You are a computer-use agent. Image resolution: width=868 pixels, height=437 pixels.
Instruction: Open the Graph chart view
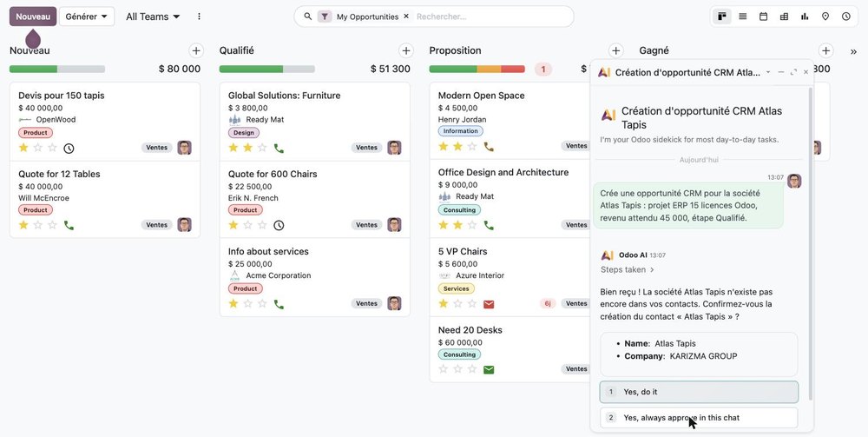coord(805,17)
